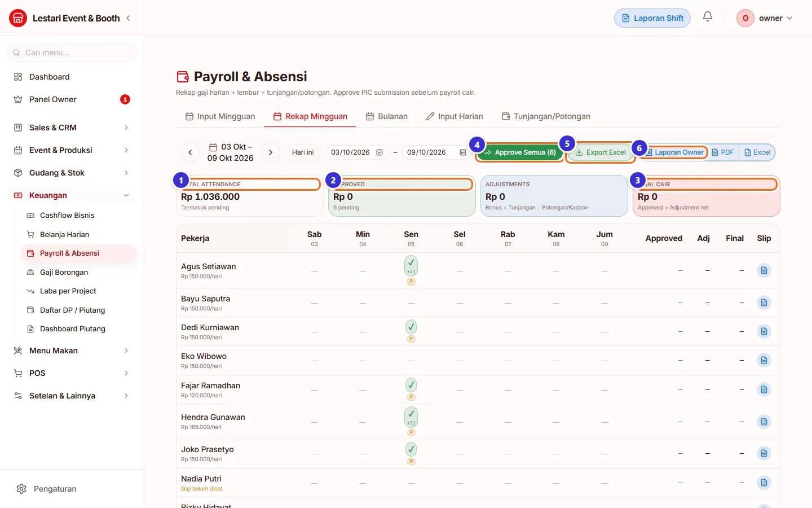Open slip icon for Hendra Gunawan
Viewport: 812px width, 508px height.
click(764, 422)
